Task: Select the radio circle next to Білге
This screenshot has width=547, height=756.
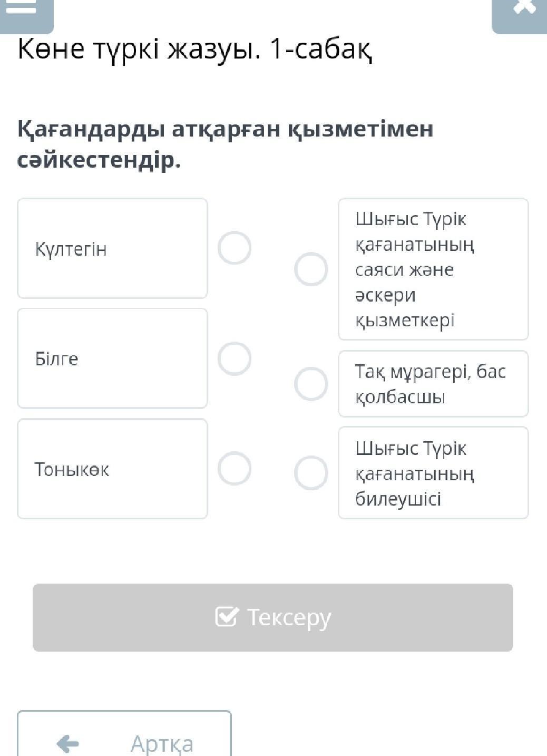Action: click(x=235, y=358)
